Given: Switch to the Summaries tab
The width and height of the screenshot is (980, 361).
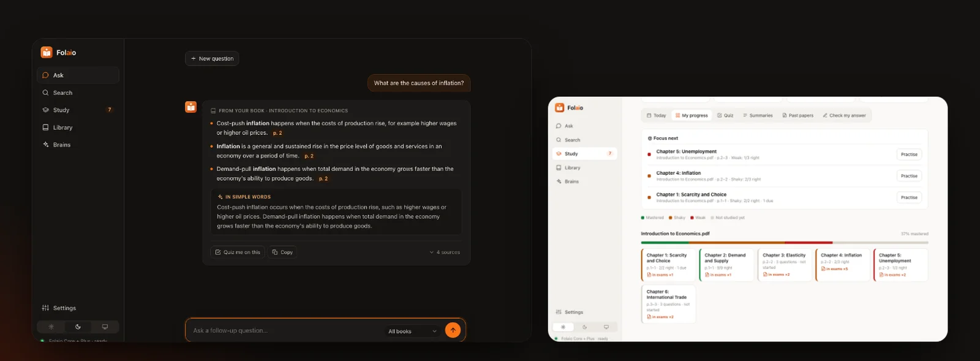Looking at the screenshot, I should [x=758, y=115].
